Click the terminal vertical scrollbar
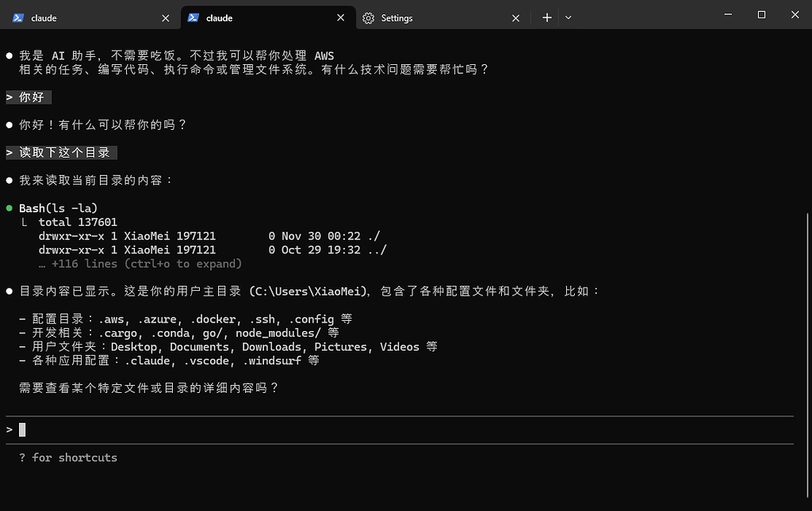The image size is (812, 511). [x=807, y=355]
